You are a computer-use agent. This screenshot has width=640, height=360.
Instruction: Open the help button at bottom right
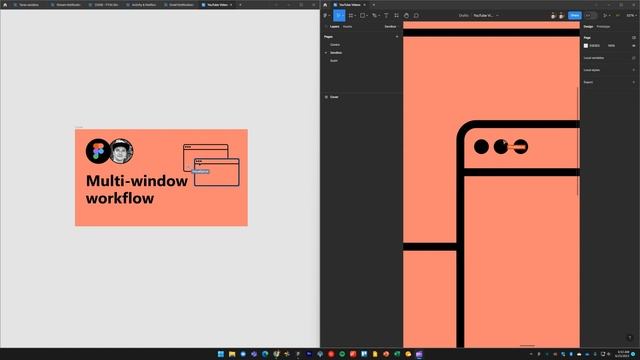click(630, 338)
